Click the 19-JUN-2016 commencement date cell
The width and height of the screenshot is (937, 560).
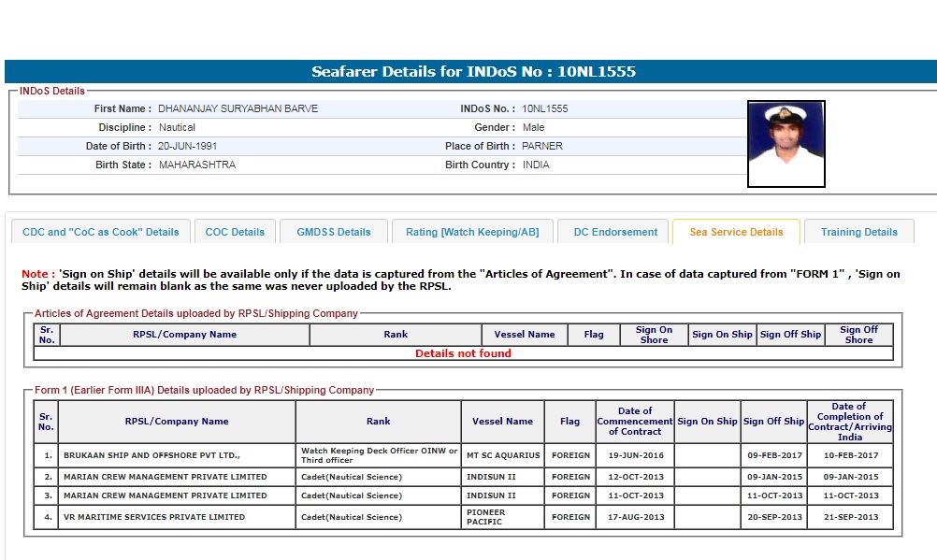[635, 455]
